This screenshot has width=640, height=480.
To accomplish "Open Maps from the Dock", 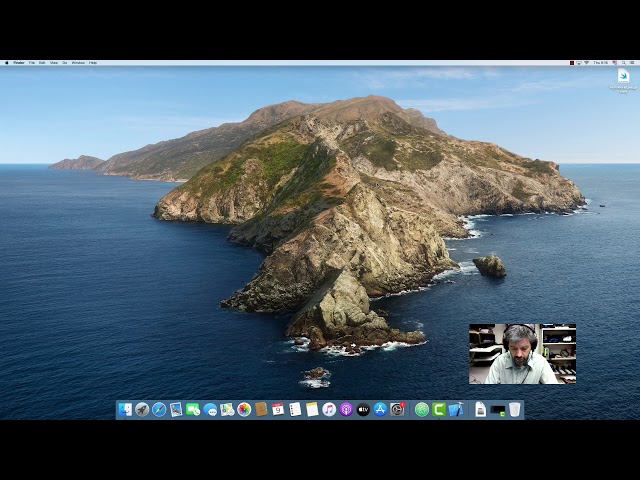I will [227, 409].
